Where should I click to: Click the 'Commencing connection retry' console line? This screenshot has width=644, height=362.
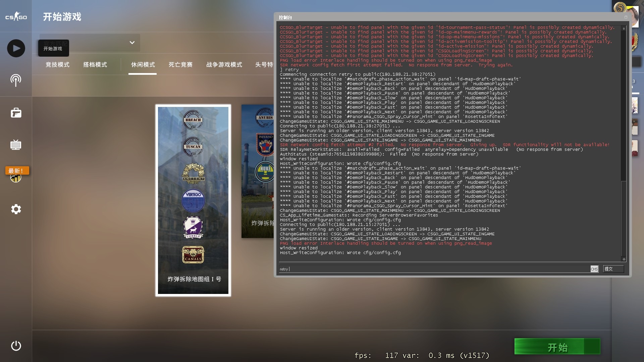[x=358, y=74]
